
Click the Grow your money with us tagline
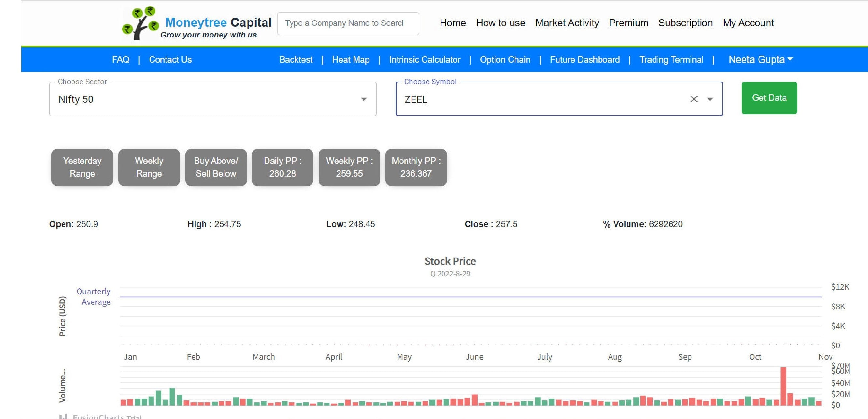209,35
